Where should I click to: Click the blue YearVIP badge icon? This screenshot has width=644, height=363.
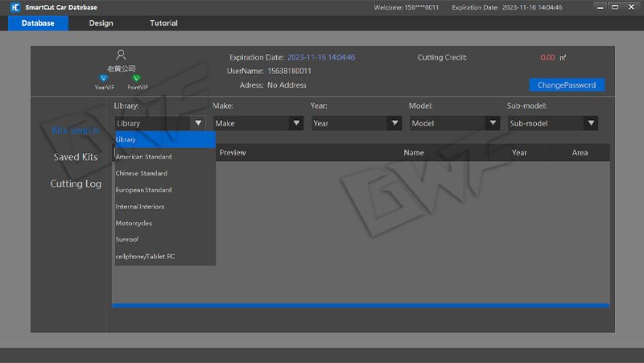[x=103, y=78]
